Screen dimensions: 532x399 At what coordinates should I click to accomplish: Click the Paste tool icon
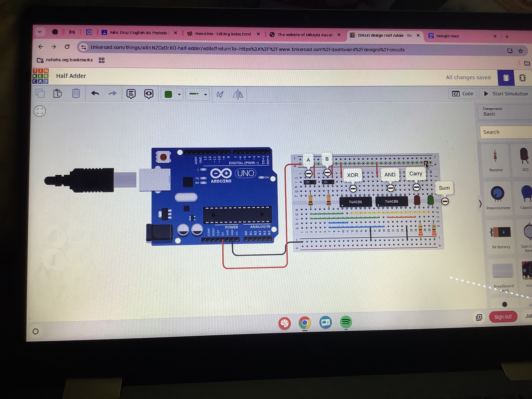(x=58, y=93)
